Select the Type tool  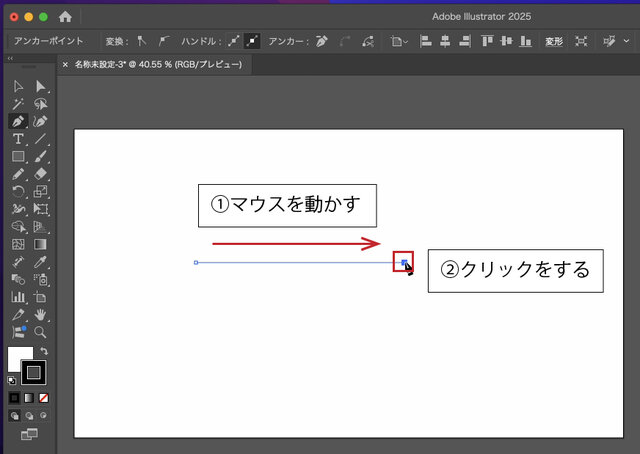tap(18, 139)
